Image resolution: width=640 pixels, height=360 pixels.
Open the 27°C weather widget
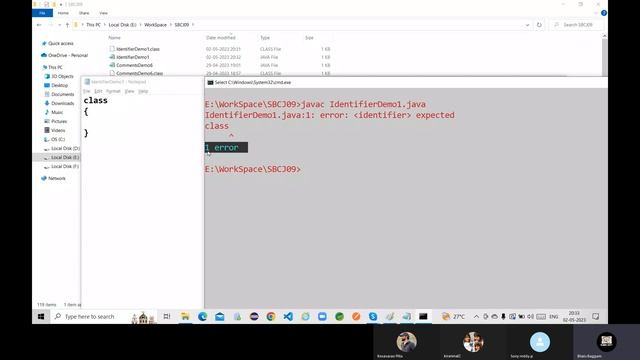(453, 316)
